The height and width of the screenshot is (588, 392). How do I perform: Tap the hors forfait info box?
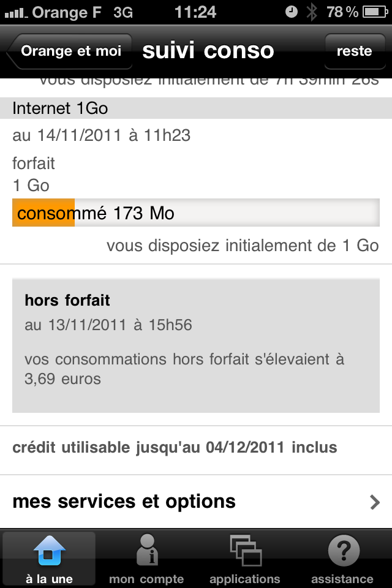[x=196, y=344]
